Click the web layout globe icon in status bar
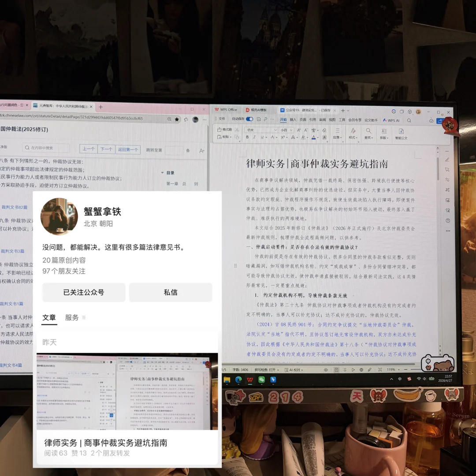 point(361,370)
